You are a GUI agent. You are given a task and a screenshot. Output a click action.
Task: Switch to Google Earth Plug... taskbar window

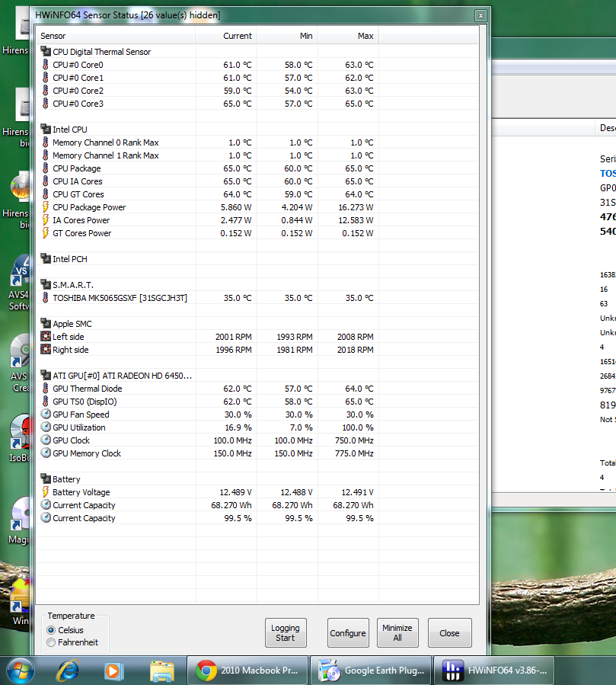(x=371, y=671)
